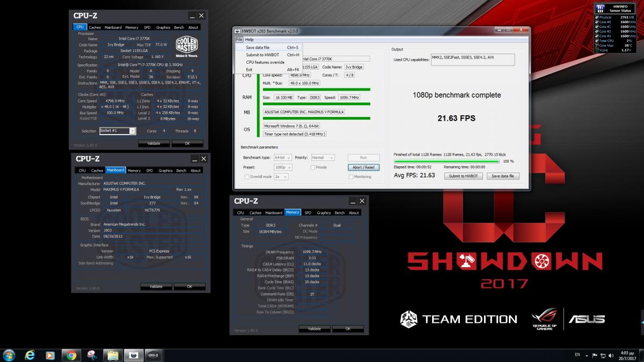This screenshot has height=362, width=644.
Task: Toggle the Overkill mode checkbox
Action: pos(247,176)
